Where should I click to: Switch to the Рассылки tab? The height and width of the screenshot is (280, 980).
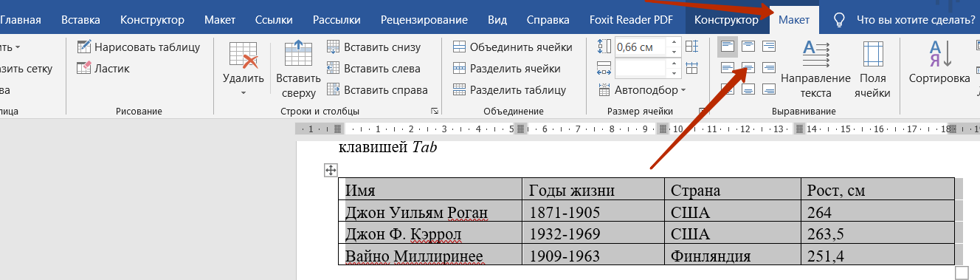[337, 19]
